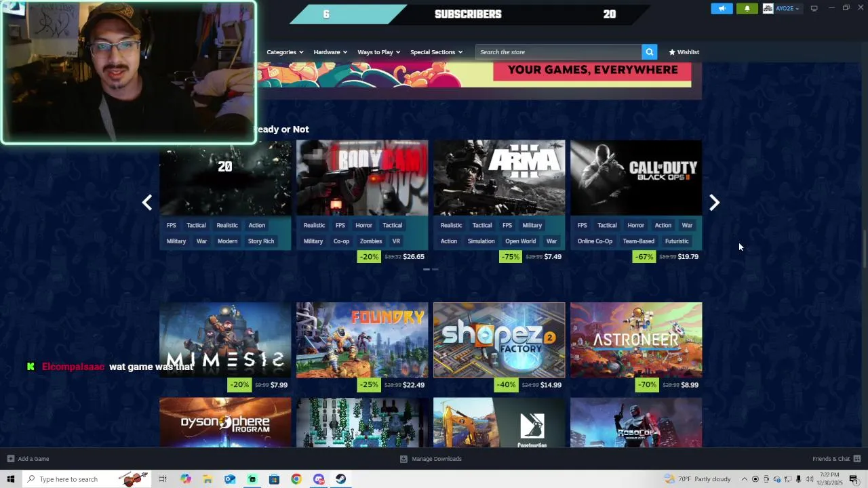
Task: Open the RoboCop game tile
Action: pyautogui.click(x=636, y=422)
